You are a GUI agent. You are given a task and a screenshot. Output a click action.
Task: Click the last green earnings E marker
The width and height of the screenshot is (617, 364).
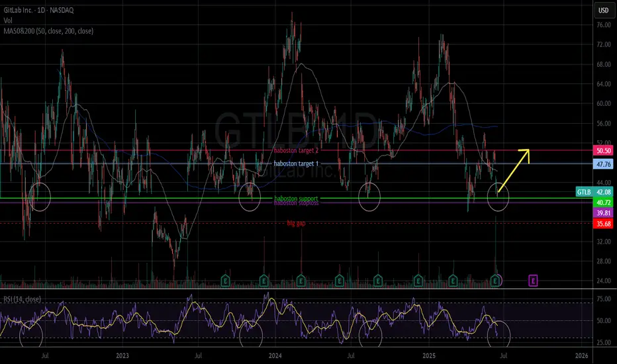click(495, 281)
